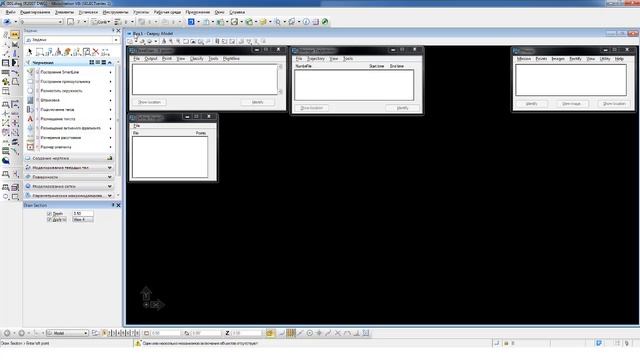Select the Element Selection arrow tool
Image resolution: width=640 pixels, height=360 pixels.
point(29,52)
